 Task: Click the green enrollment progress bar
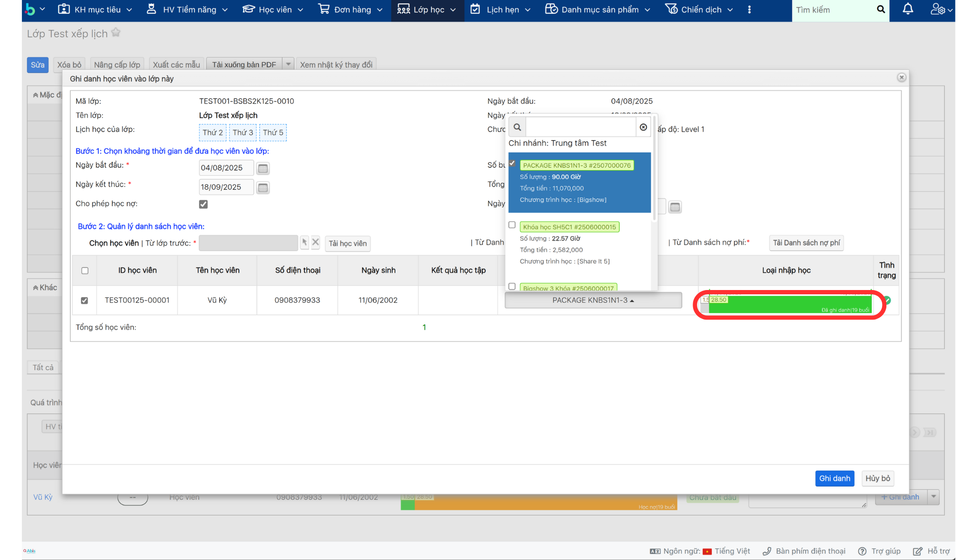[789, 304]
